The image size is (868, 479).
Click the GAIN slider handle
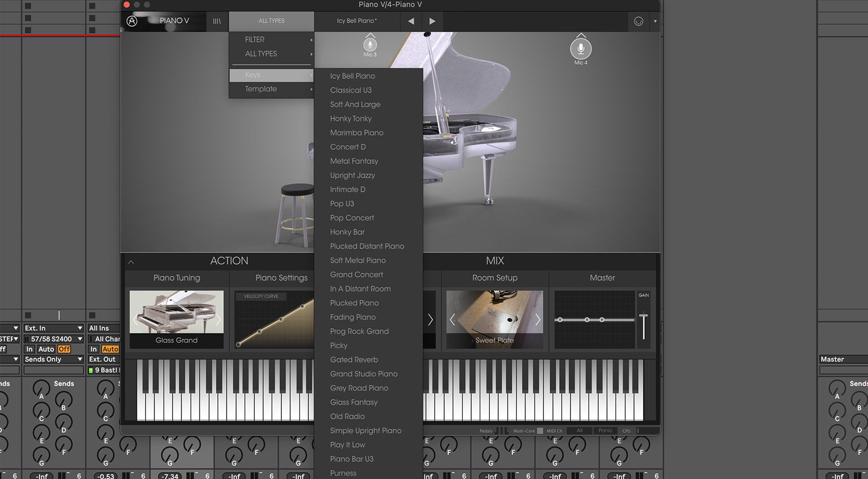643,316
